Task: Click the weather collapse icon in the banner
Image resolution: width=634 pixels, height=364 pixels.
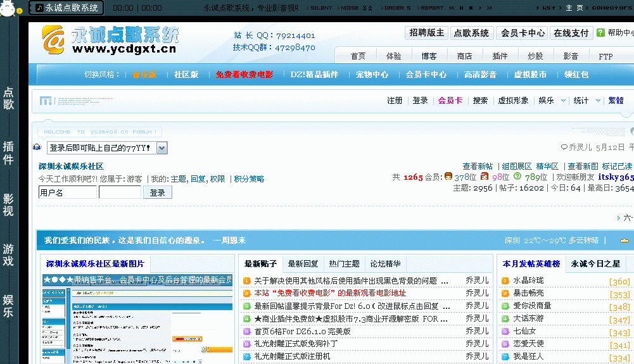Action: (x=624, y=241)
